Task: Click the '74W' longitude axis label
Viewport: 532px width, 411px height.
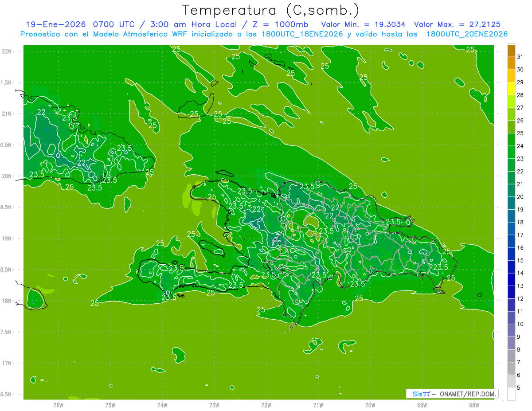Action: [x=162, y=405]
